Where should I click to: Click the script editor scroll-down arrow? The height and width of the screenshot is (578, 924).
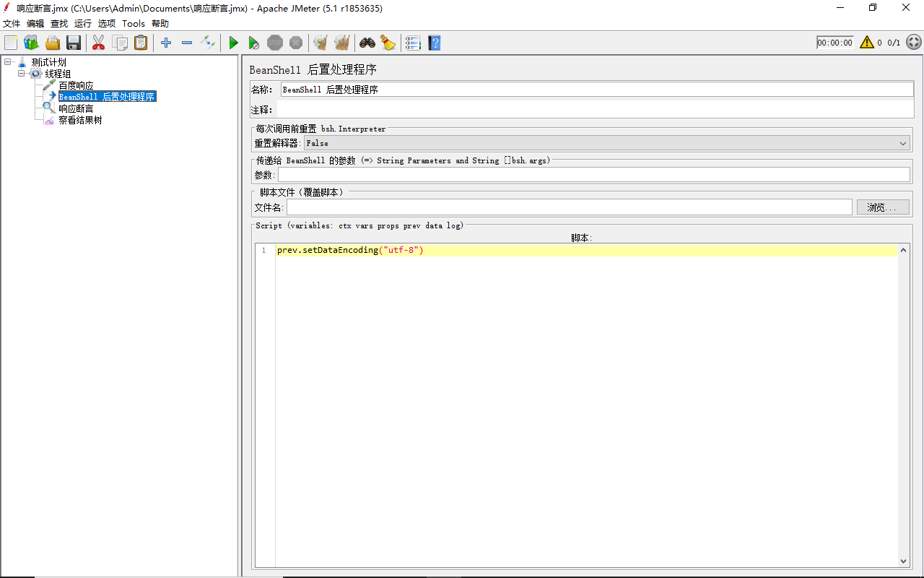click(903, 561)
